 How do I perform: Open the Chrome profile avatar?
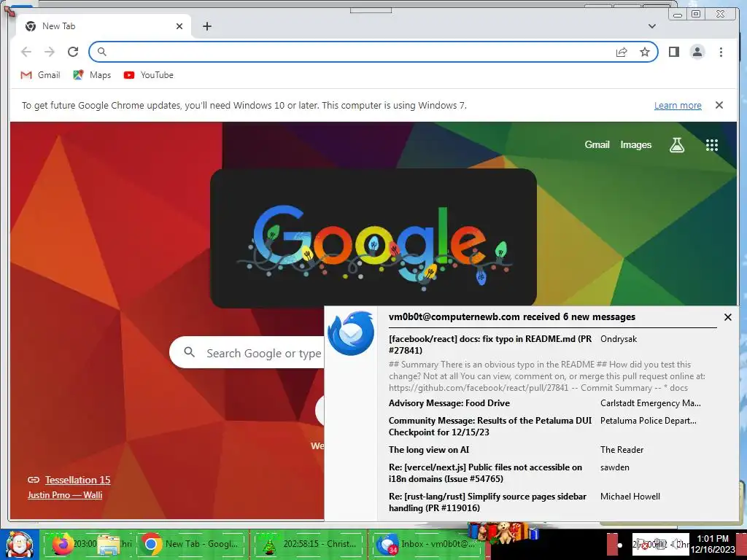[x=697, y=52]
